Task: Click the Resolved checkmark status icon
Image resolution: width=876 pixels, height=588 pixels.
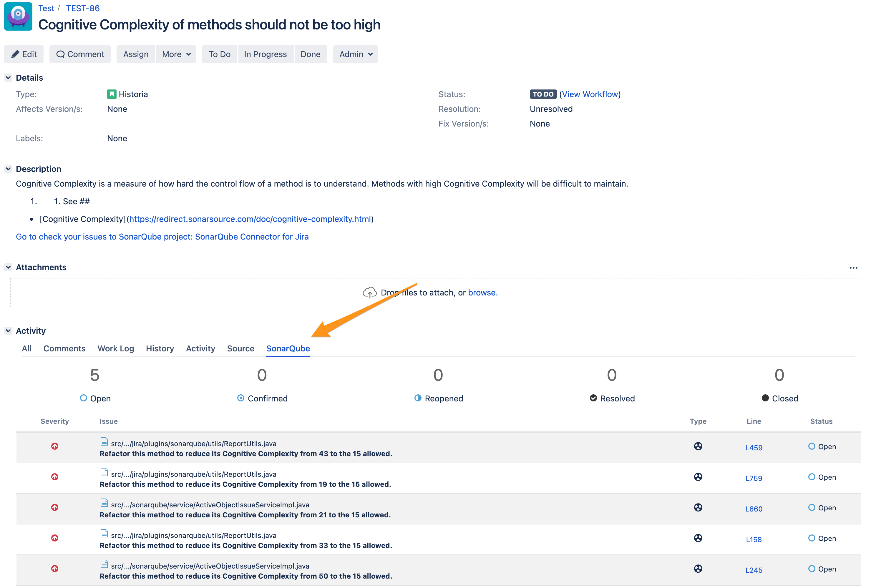Action: [593, 398]
